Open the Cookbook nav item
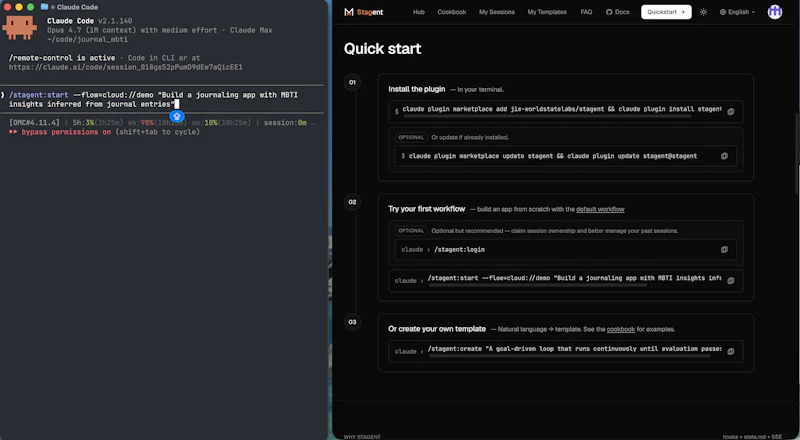Image resolution: width=800 pixels, height=440 pixels. [x=452, y=12]
